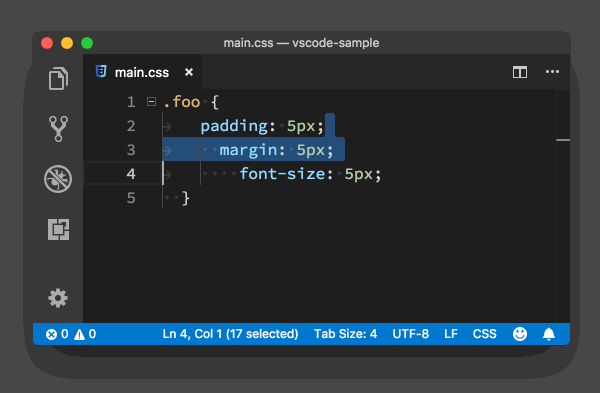This screenshot has height=393, width=600.
Task: Click the feedback smiley icon
Action: (x=520, y=334)
